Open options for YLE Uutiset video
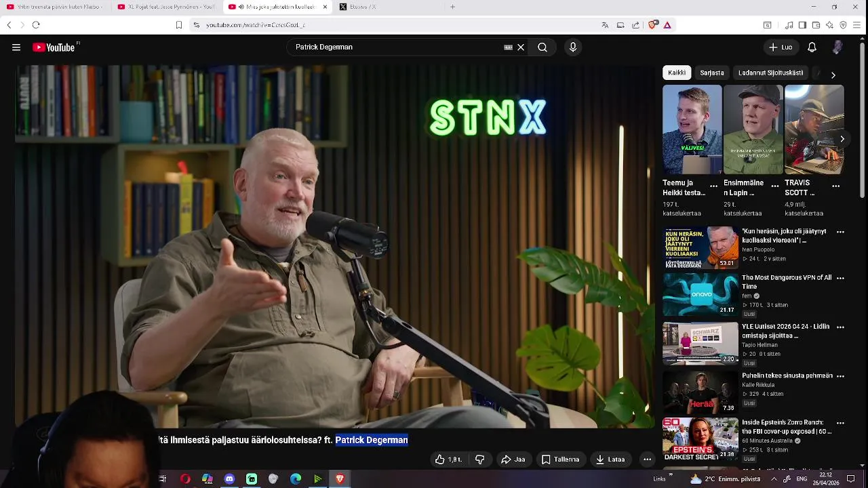 840,327
